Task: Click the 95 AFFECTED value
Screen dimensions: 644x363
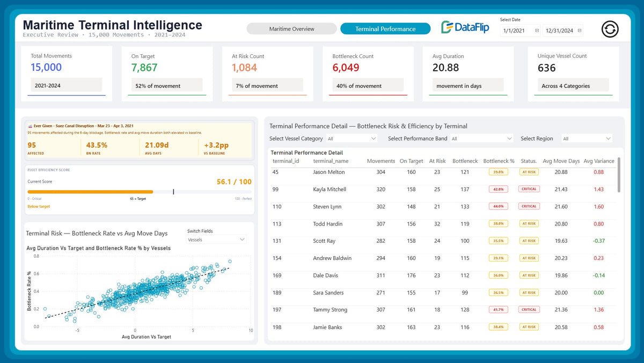Action: coord(32,145)
